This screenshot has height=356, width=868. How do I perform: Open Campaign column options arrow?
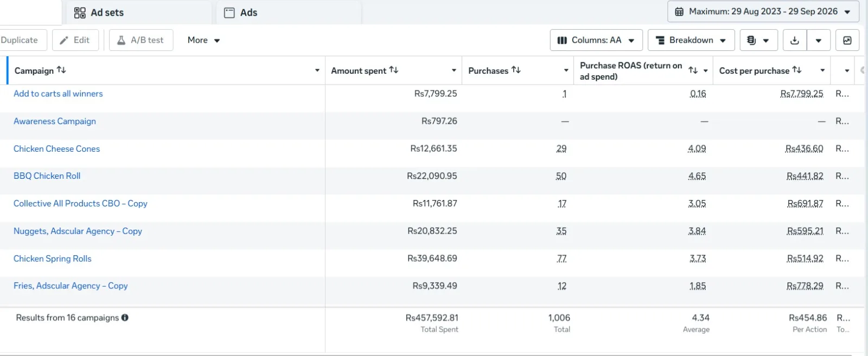(x=317, y=70)
